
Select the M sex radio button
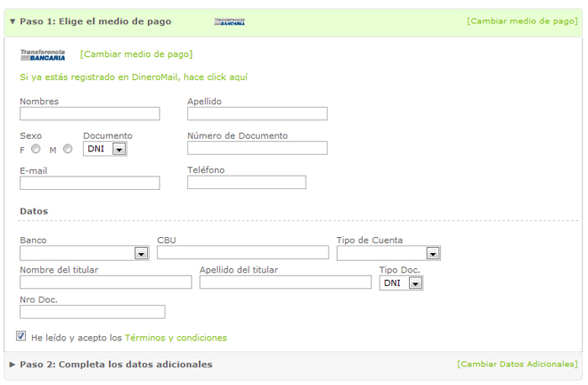[x=68, y=150]
